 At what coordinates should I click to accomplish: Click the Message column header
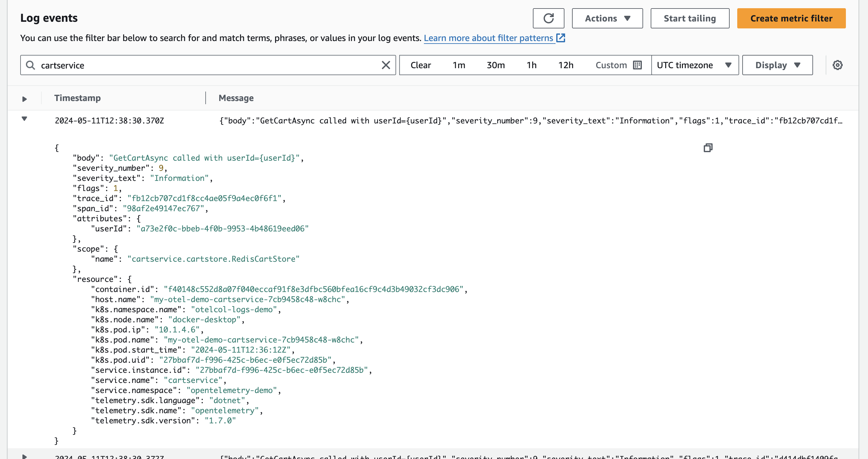236,98
